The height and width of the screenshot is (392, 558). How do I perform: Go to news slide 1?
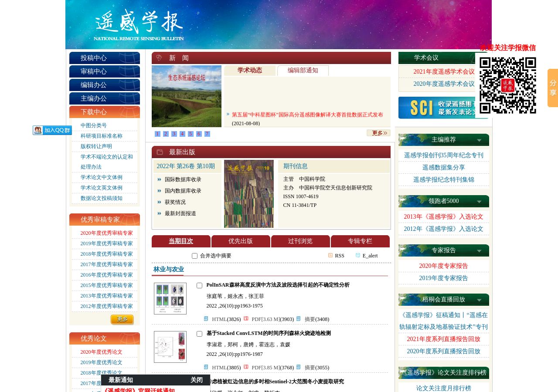(x=157, y=134)
